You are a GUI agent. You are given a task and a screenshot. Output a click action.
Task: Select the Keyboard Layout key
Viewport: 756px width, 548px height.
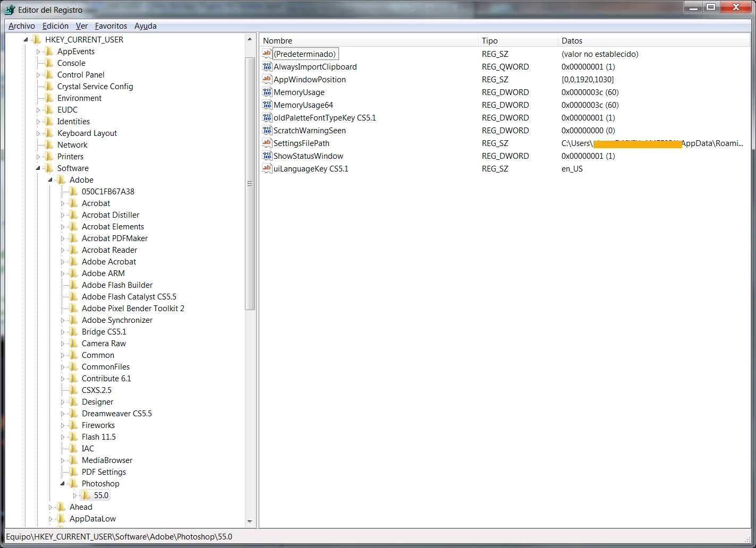(87, 133)
